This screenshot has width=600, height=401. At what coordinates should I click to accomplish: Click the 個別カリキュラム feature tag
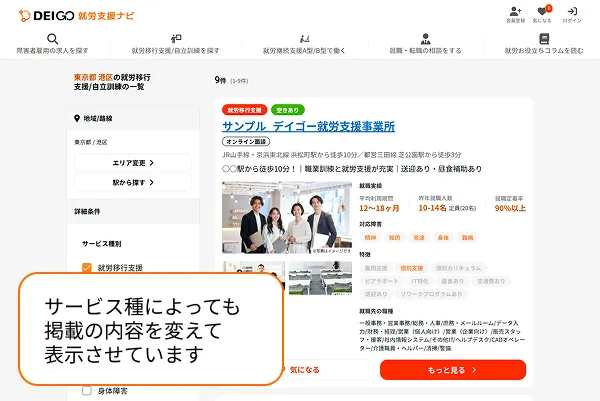pyautogui.click(x=458, y=268)
